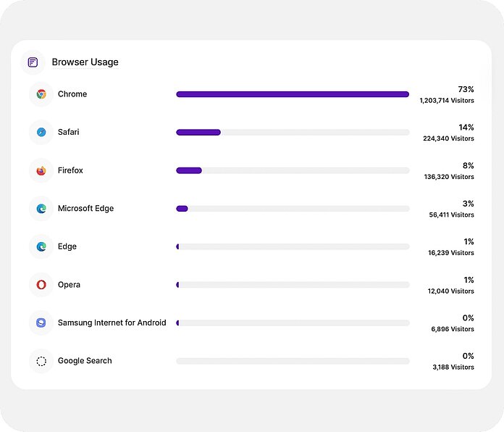
Task: Click the Firefox browser icon
Action: coord(41,170)
